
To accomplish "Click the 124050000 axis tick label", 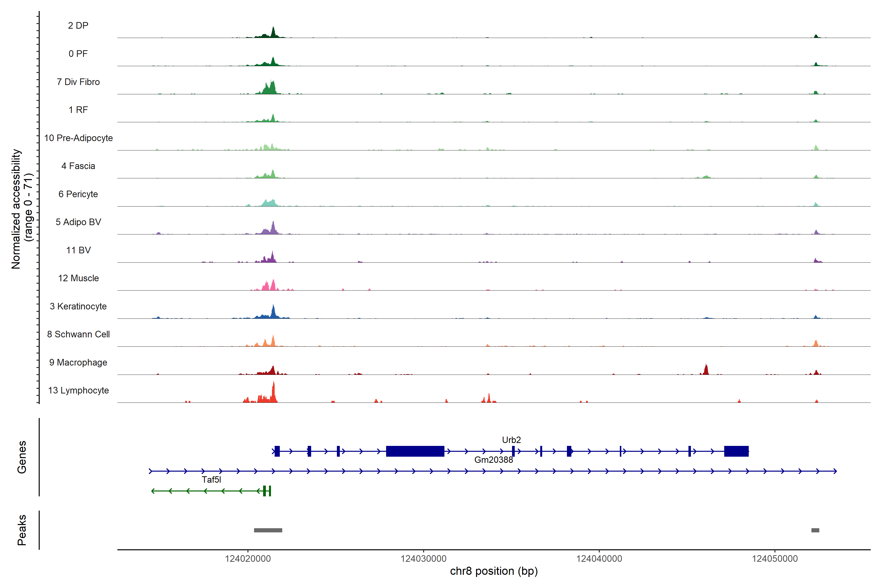I will [x=775, y=559].
